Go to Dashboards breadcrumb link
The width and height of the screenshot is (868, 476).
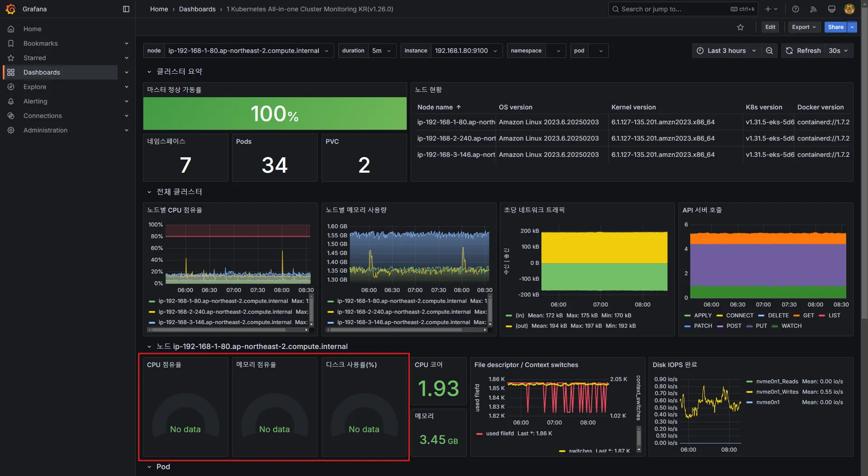tap(197, 9)
